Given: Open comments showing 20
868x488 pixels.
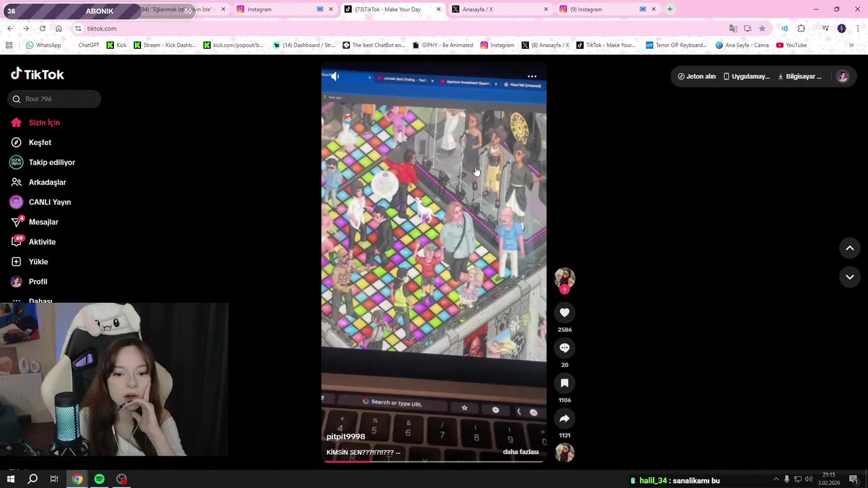Looking at the screenshot, I should tap(564, 348).
